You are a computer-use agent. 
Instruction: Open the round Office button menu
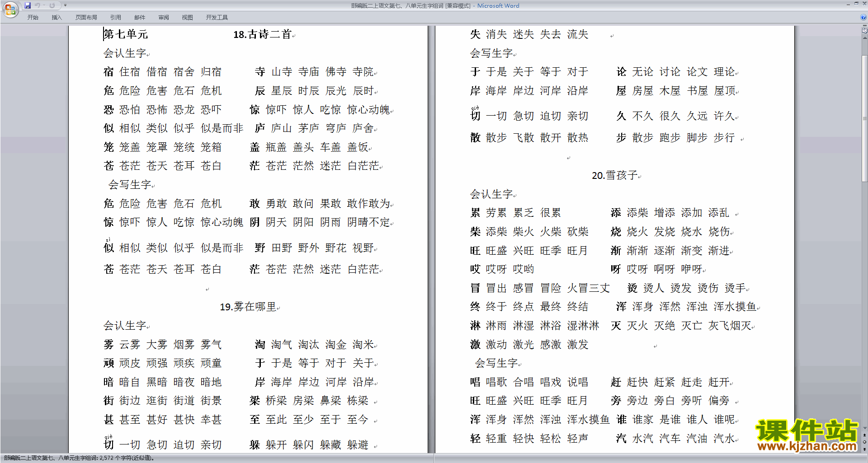(10, 9)
